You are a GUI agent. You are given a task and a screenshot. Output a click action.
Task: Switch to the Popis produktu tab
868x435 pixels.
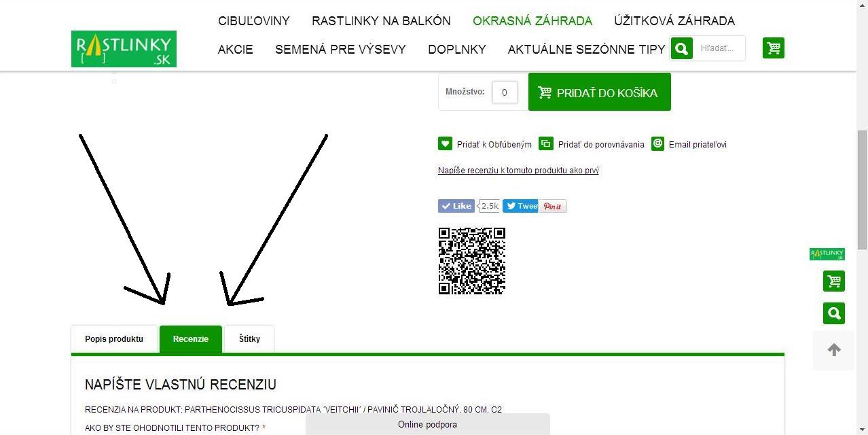[x=114, y=338]
